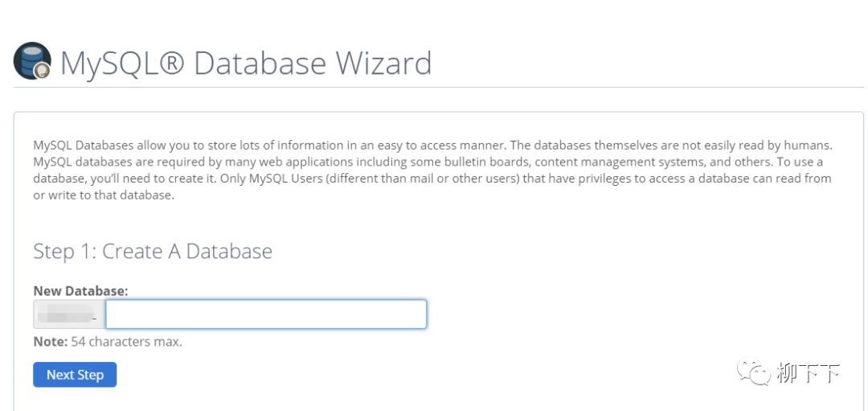Click the Next Step button

pos(75,375)
